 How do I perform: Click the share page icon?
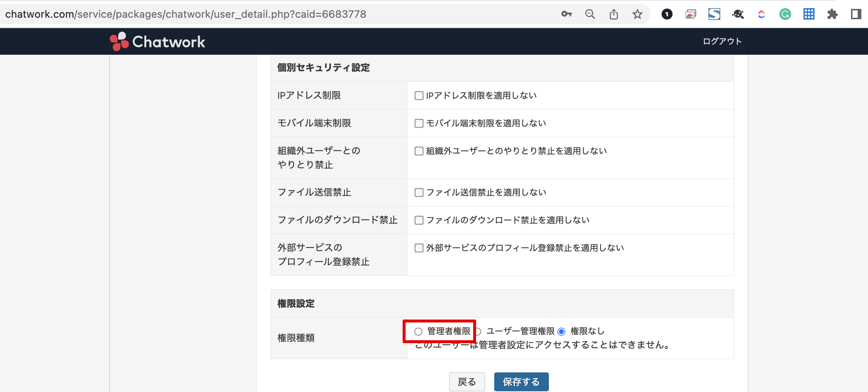(614, 14)
